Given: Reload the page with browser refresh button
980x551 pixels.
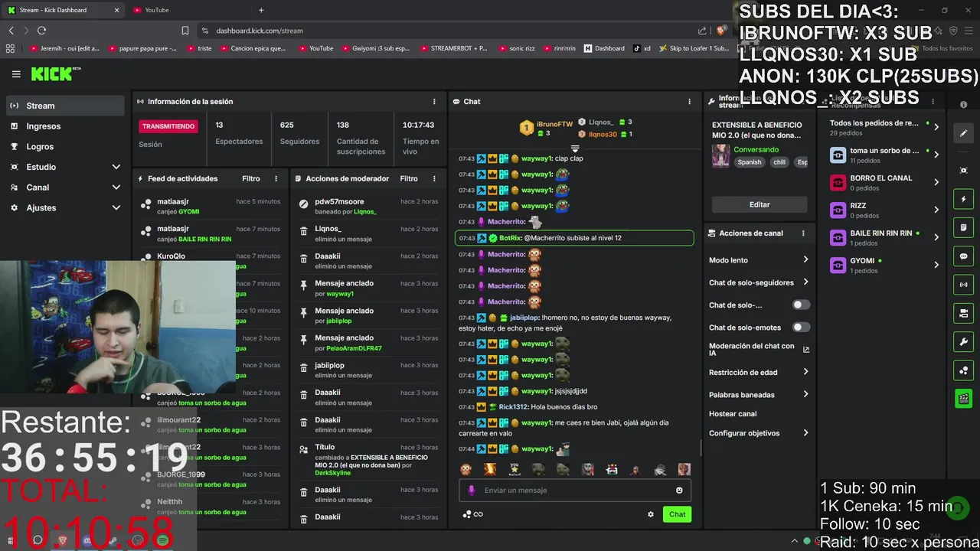Looking at the screenshot, I should tap(41, 31).
